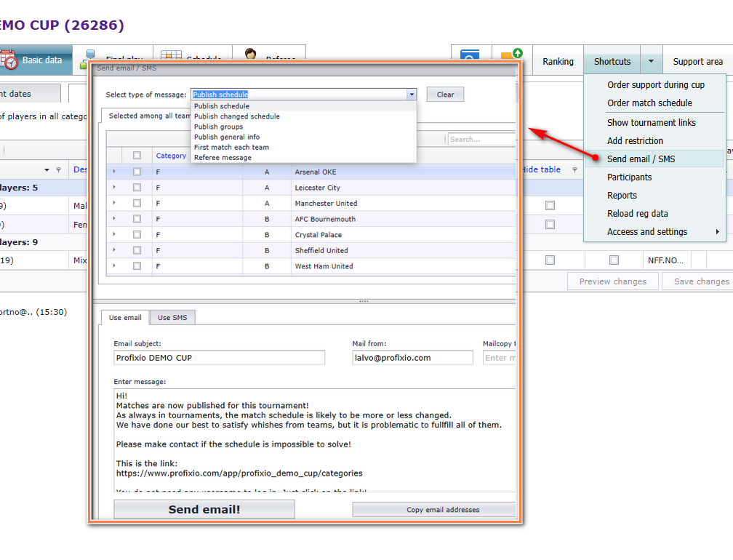Select Send email / SMS in Shortcuts menu

[654, 159]
